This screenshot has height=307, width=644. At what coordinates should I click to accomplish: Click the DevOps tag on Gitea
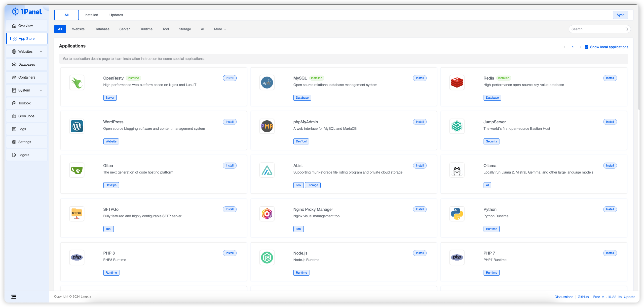pyautogui.click(x=111, y=185)
